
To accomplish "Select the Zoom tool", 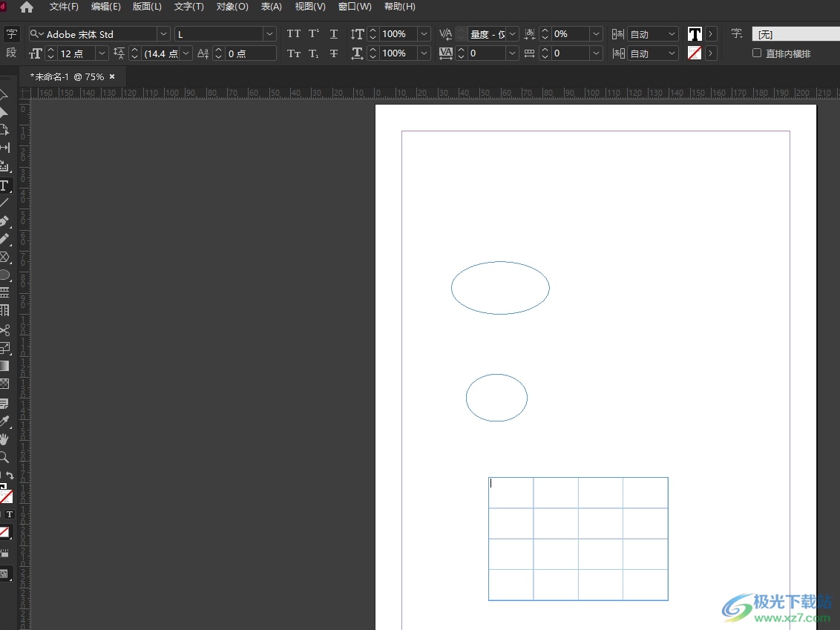I will tap(4, 458).
